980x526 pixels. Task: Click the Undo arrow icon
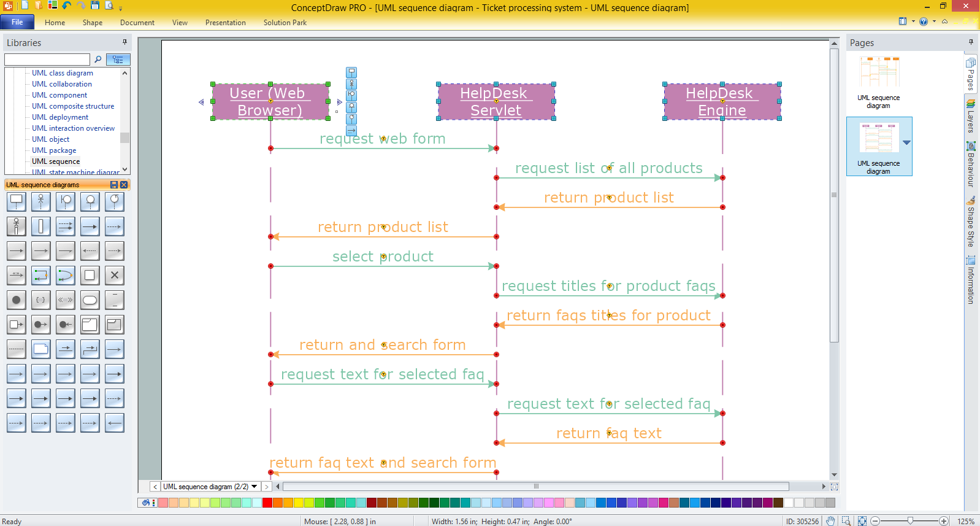[x=67, y=6]
